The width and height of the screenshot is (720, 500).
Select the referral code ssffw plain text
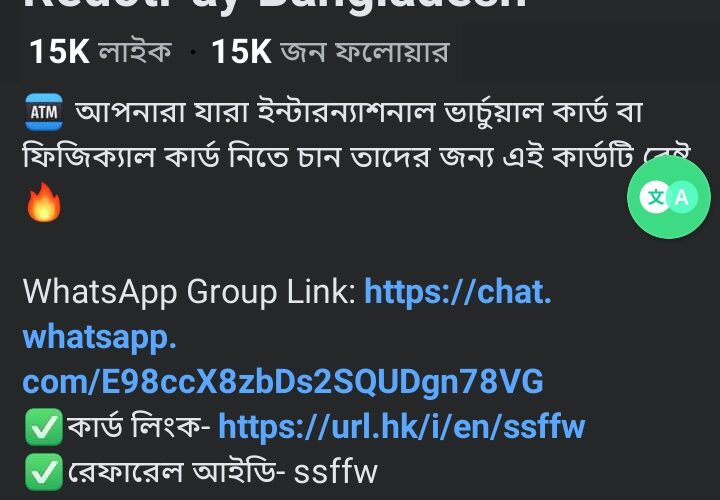(336, 472)
